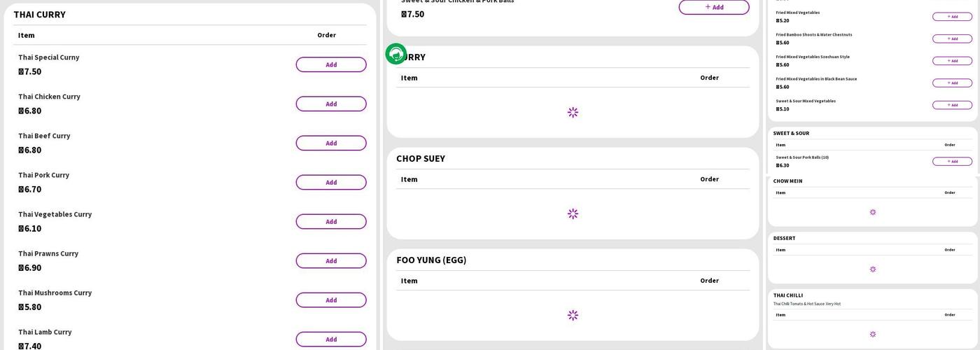980x350 pixels.
Task: Add Sweet & Sour Pork Balls (10)
Action: [952, 161]
